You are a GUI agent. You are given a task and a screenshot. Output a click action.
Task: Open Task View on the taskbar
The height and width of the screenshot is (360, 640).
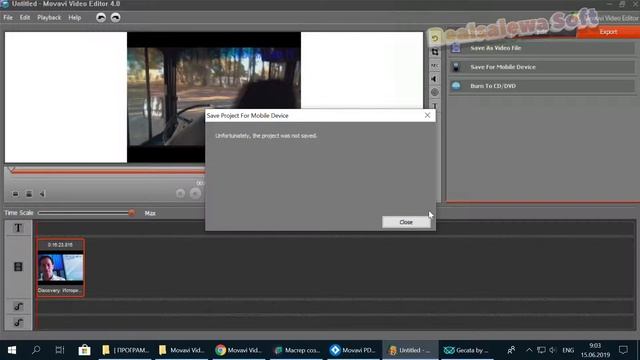tap(60, 350)
